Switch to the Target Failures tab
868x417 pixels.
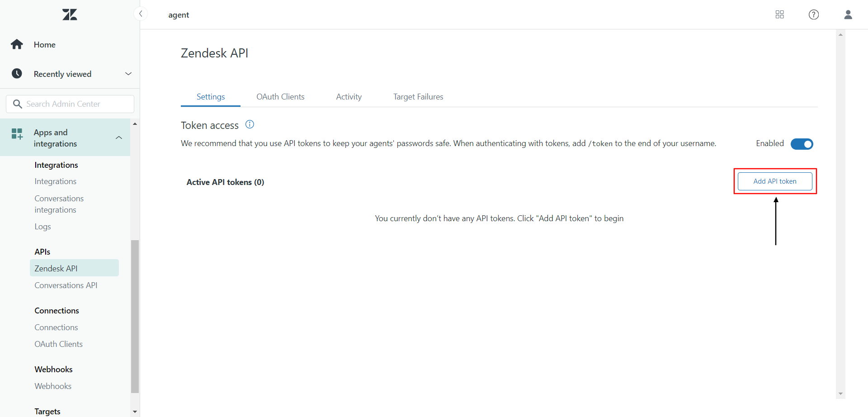[x=418, y=97]
